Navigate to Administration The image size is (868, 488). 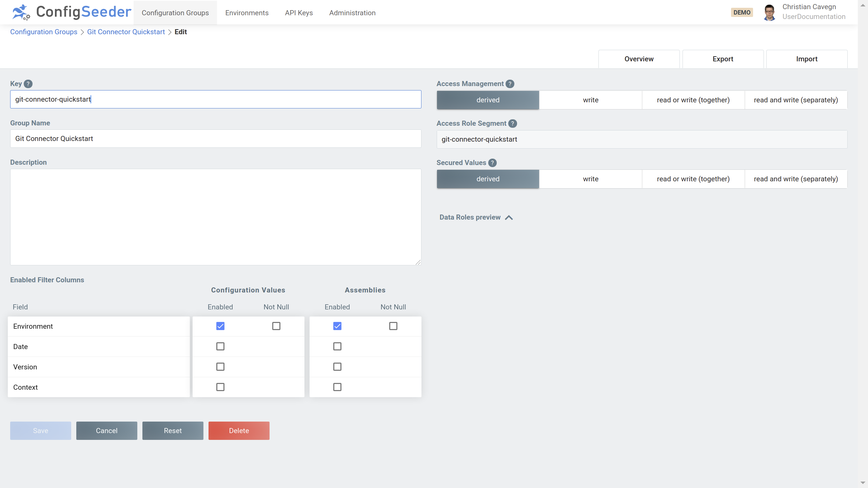click(352, 13)
